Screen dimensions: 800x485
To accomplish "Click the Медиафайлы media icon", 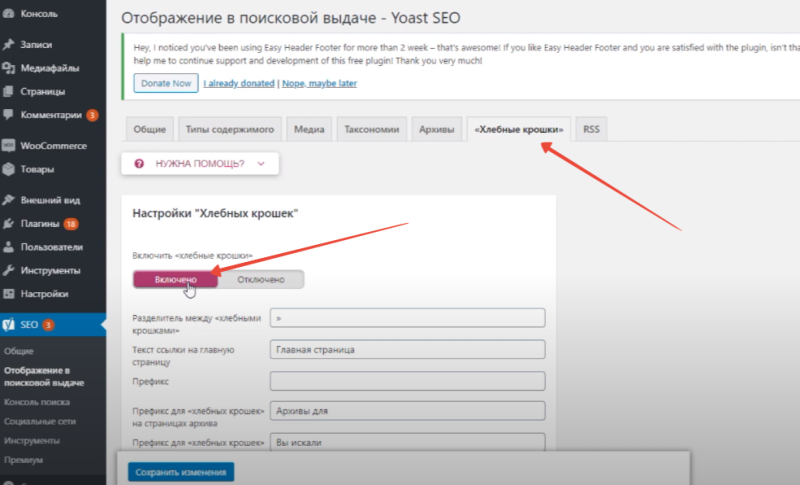I will coord(8,68).
